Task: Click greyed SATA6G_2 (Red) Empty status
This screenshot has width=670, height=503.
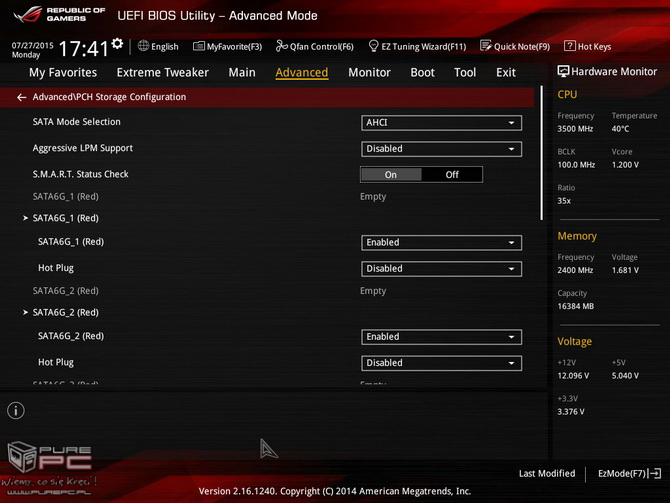Action: (373, 291)
